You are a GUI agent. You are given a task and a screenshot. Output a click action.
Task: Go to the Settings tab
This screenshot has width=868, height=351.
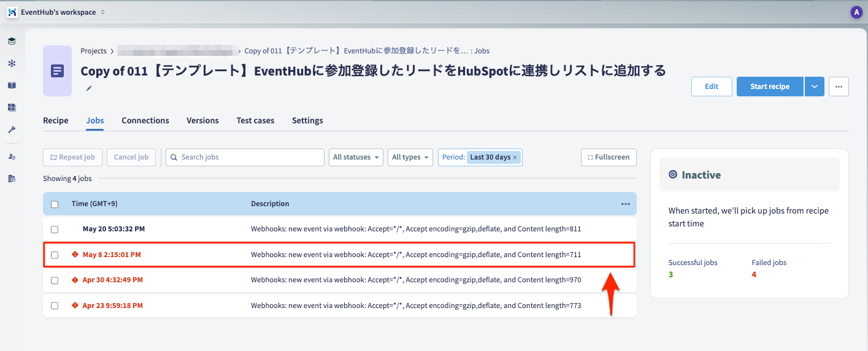307,120
